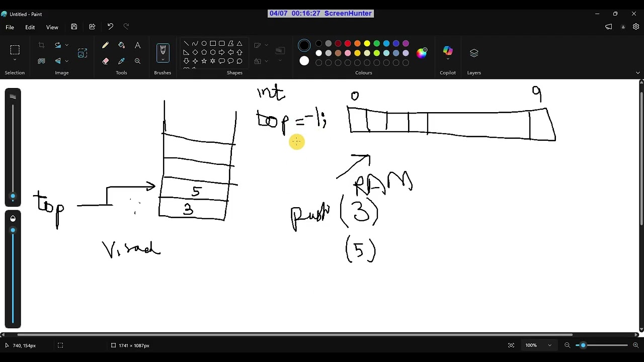Viewport: 644px width, 362px height.
Task: Open the Copilot button
Action: tap(448, 51)
